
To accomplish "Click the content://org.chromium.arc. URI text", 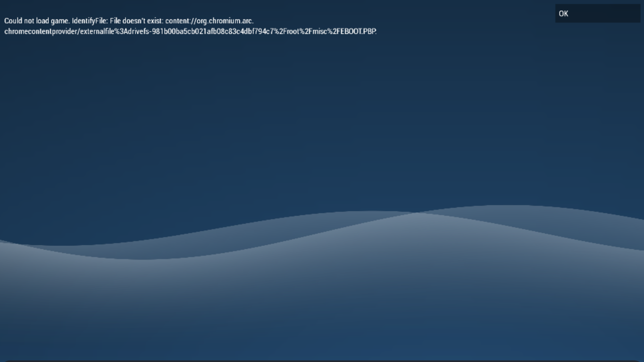I will tap(209, 21).
